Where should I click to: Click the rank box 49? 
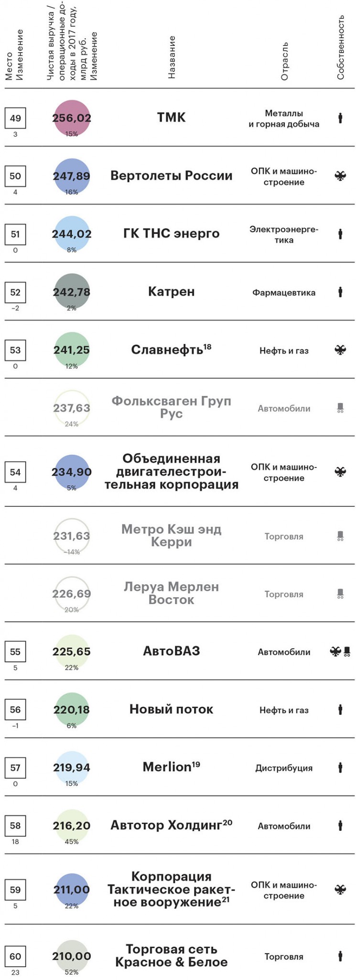[15, 118]
